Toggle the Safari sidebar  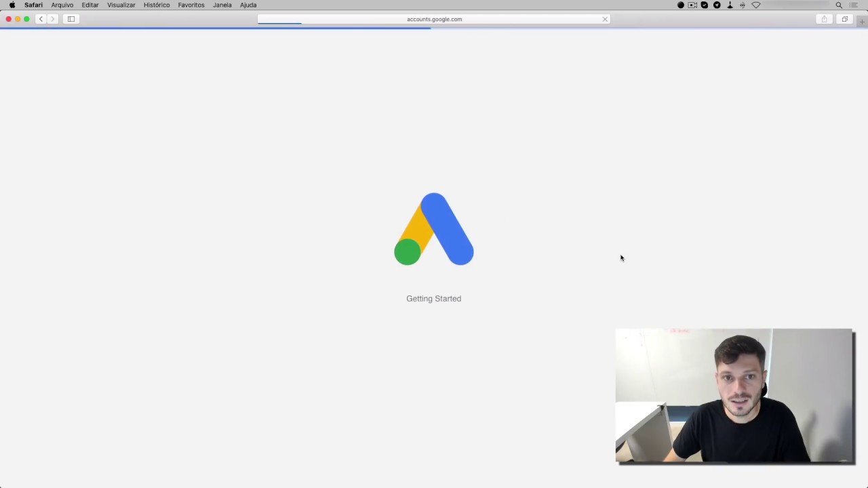click(71, 19)
